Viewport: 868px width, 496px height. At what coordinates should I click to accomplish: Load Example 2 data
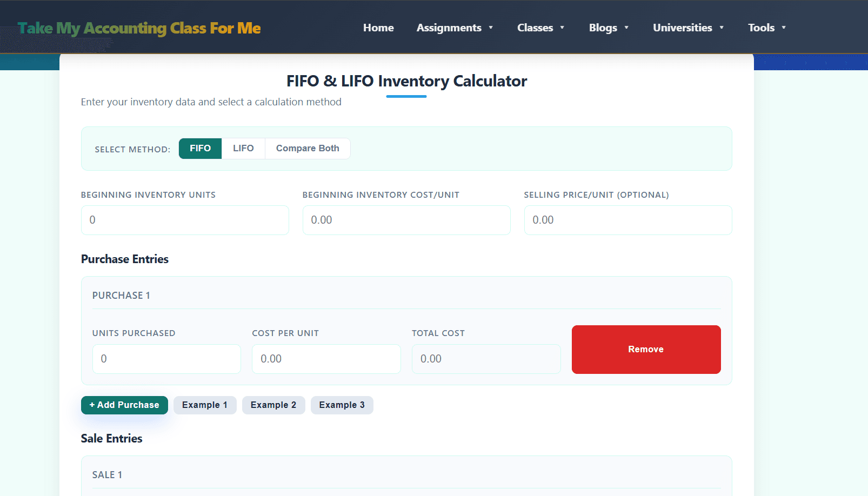(273, 405)
